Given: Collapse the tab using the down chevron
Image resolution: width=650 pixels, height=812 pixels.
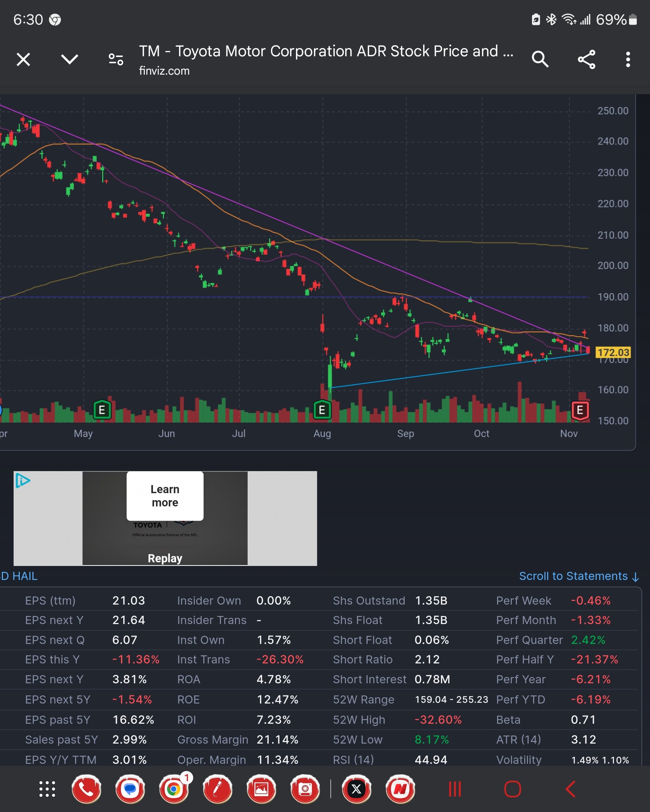Looking at the screenshot, I should pyautogui.click(x=70, y=59).
